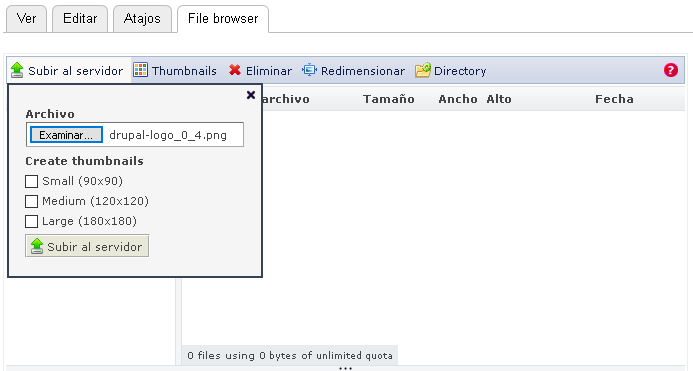Open the red help question mark
The width and height of the screenshot is (693, 371).
pos(670,70)
